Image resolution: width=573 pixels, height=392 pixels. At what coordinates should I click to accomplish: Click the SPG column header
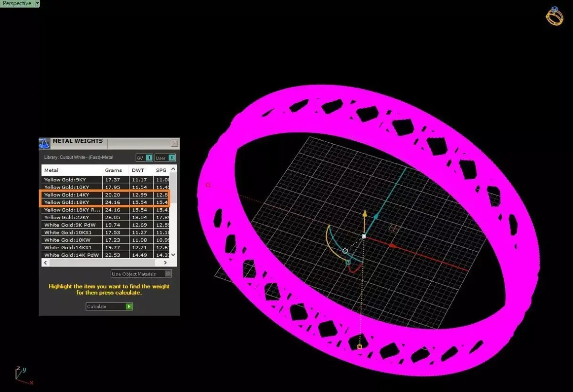point(161,170)
